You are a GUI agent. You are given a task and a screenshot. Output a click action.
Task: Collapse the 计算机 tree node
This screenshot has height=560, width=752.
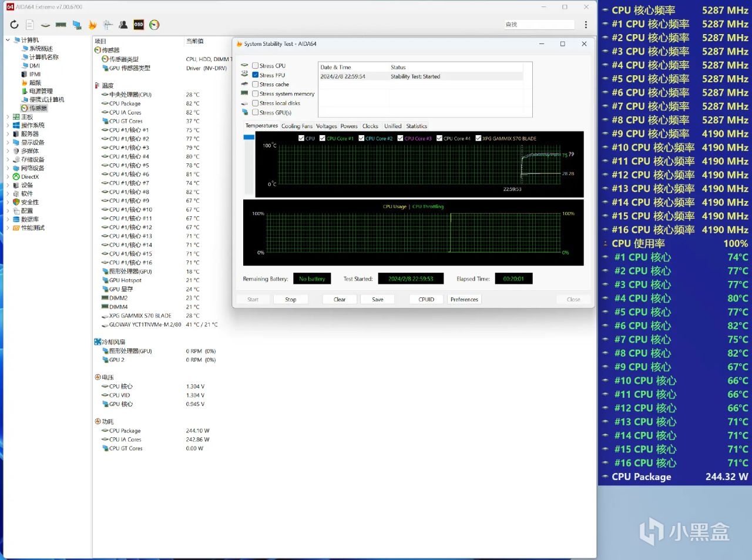(x=8, y=40)
